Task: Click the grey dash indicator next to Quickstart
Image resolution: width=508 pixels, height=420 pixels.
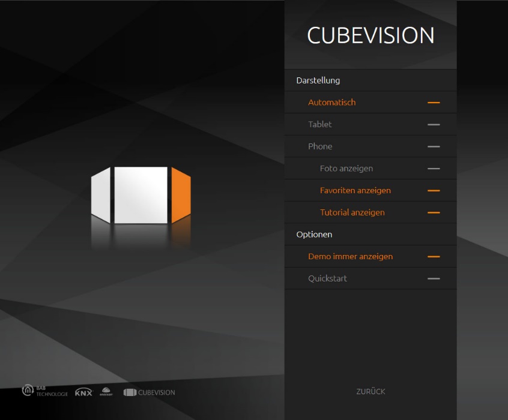Action: point(434,278)
